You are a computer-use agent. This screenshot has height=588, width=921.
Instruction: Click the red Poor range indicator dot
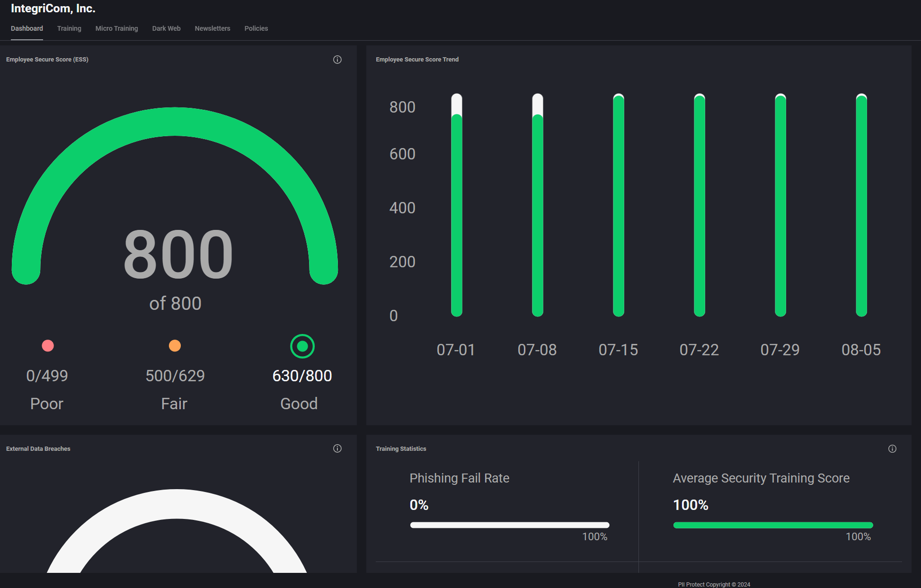click(x=48, y=346)
